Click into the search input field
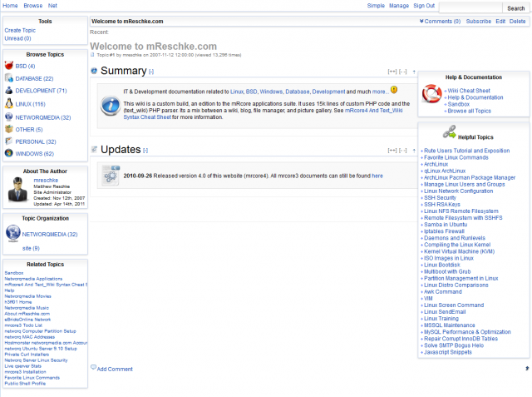532x397 pixels. point(470,7)
